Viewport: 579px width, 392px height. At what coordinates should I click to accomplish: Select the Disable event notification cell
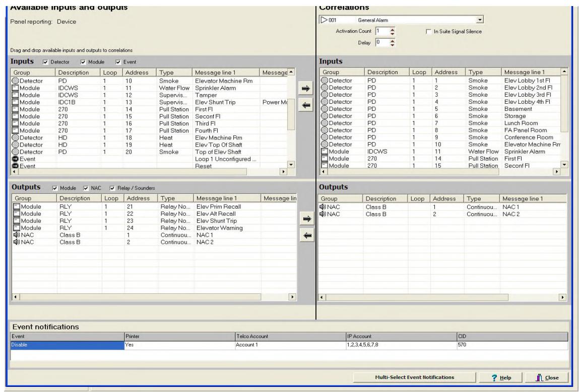tap(68, 345)
